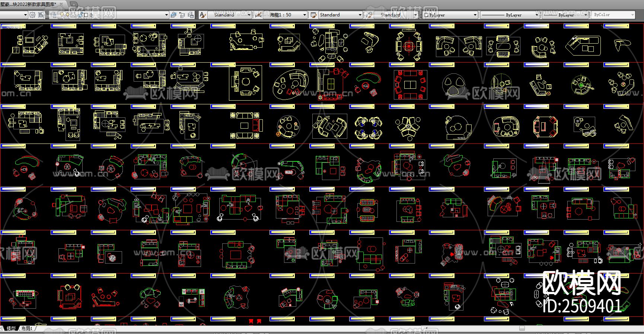
Task: Switch to the 2022新款家具图库 drawing tab
Action: pos(28,4)
